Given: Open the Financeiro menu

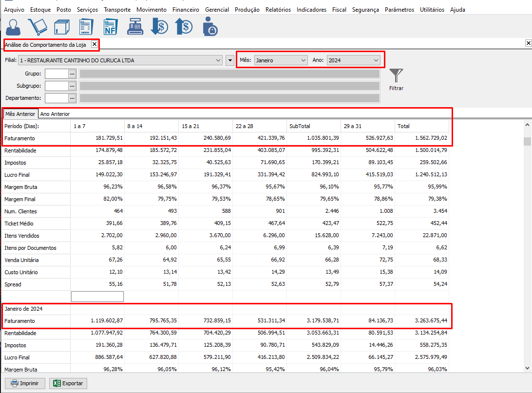Looking at the screenshot, I should point(186,9).
